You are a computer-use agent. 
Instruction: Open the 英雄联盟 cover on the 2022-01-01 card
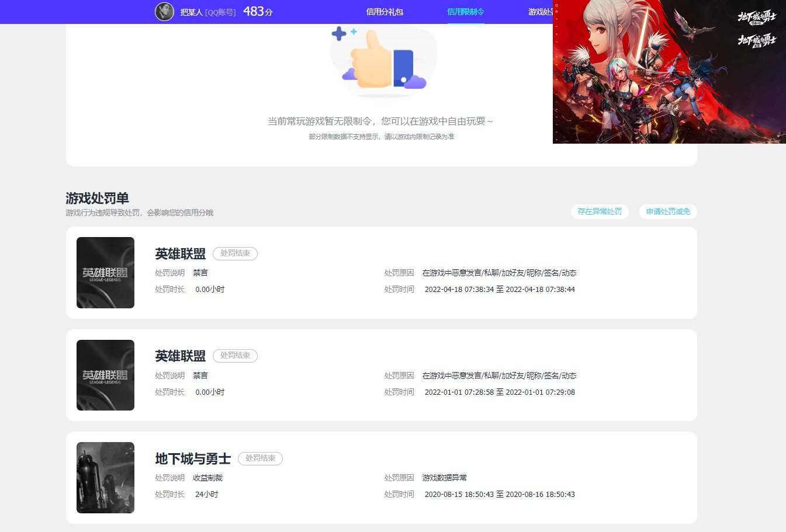point(105,375)
